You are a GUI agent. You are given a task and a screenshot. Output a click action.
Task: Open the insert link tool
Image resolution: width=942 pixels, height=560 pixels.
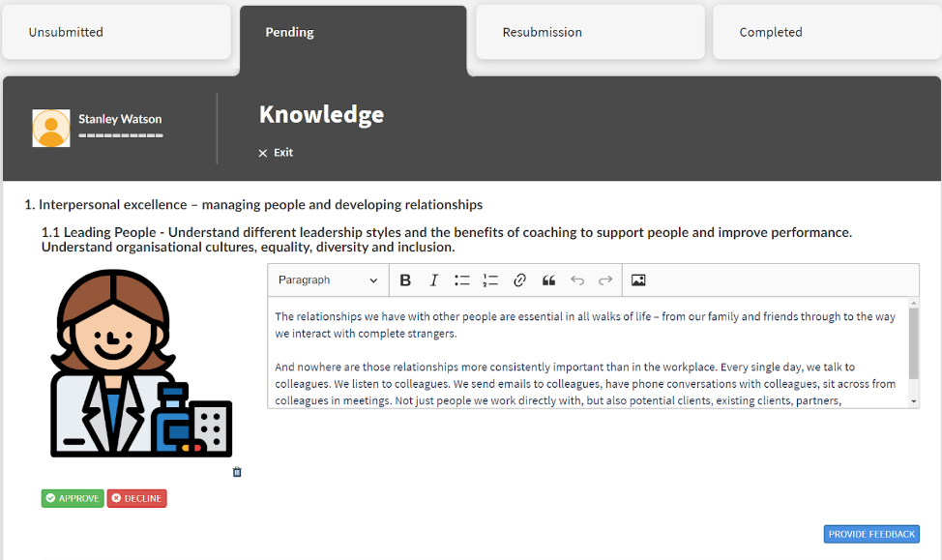[x=519, y=280]
